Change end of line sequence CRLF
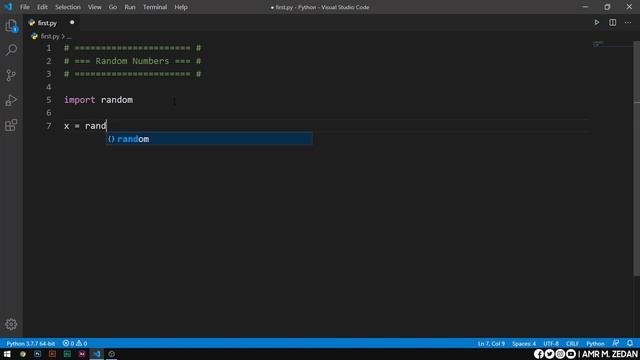The width and height of the screenshot is (640, 360). tap(572, 343)
